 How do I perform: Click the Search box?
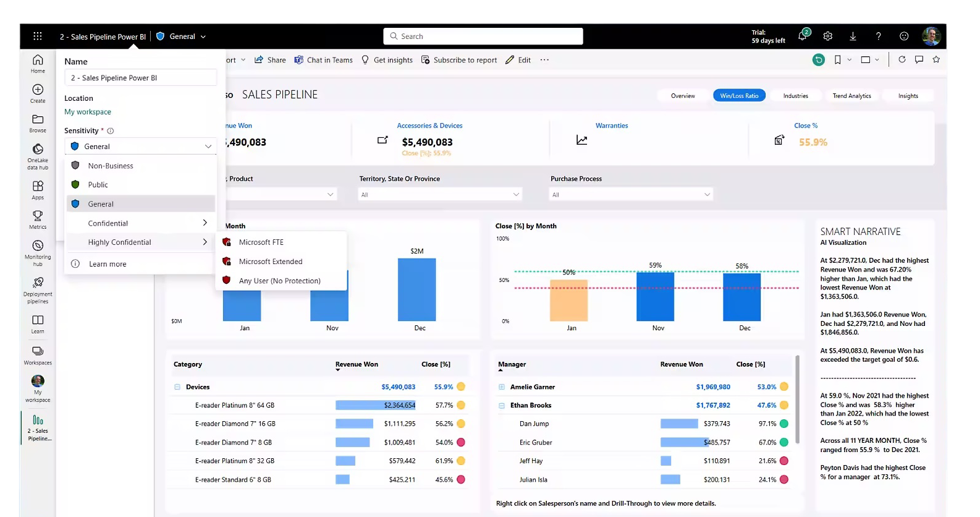click(x=483, y=36)
